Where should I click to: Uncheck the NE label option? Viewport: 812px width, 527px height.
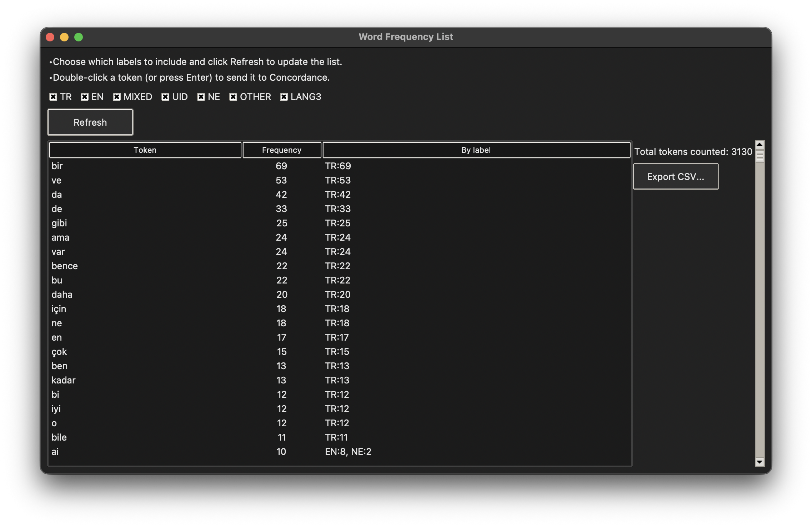(200, 96)
